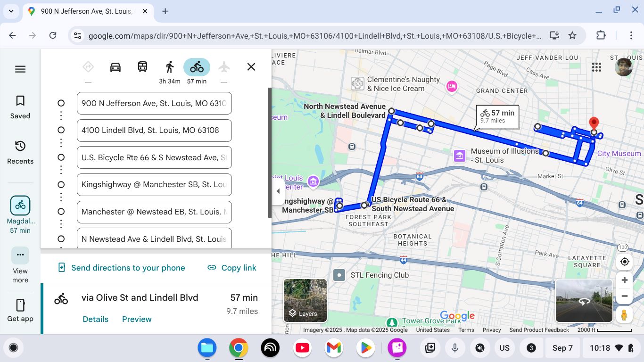The width and height of the screenshot is (644, 362).
Task: Click the Get app icon
Action: (x=20, y=310)
